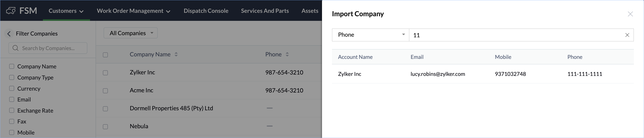The width and height of the screenshot is (644, 138).
Task: Expand the Customers menu
Action: pos(66,11)
